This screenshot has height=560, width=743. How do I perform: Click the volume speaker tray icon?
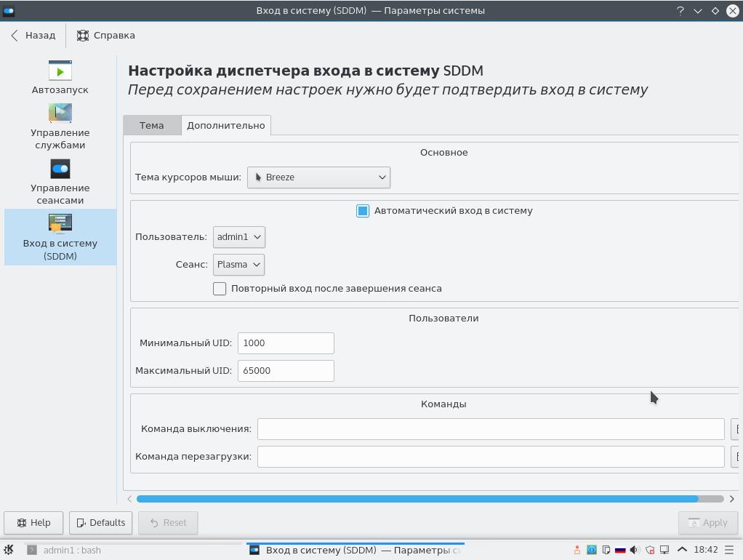pyautogui.click(x=635, y=550)
